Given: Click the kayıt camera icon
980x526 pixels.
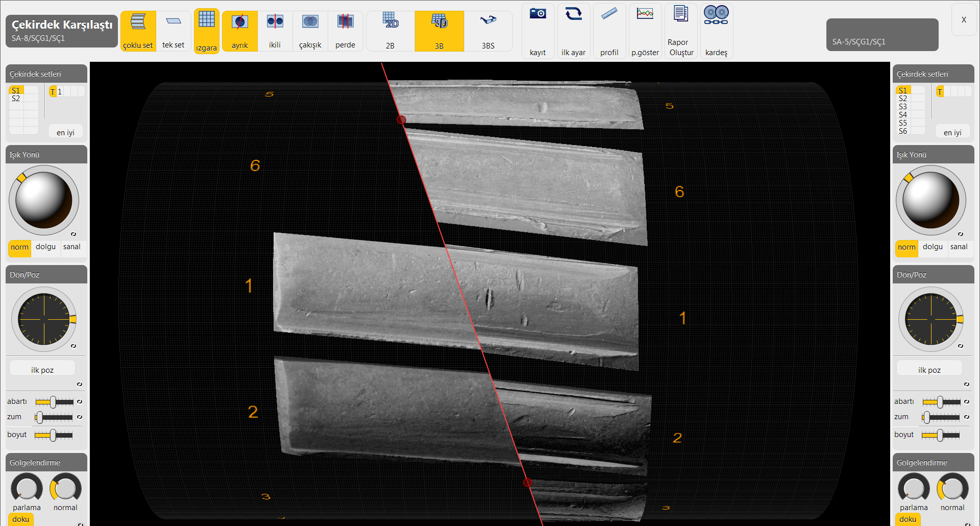Looking at the screenshot, I should tap(537, 14).
